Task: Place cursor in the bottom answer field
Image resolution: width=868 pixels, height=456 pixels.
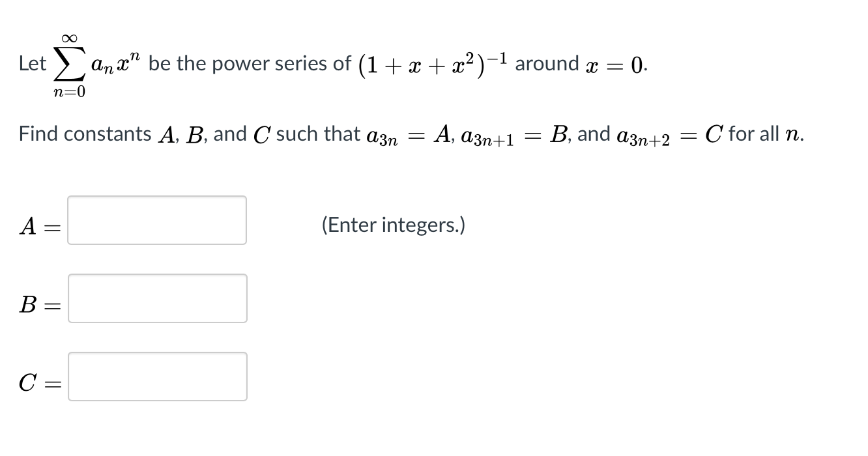Action: (x=156, y=377)
